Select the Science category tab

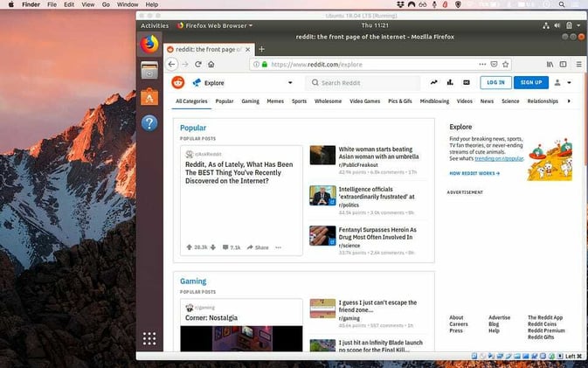[x=510, y=101]
